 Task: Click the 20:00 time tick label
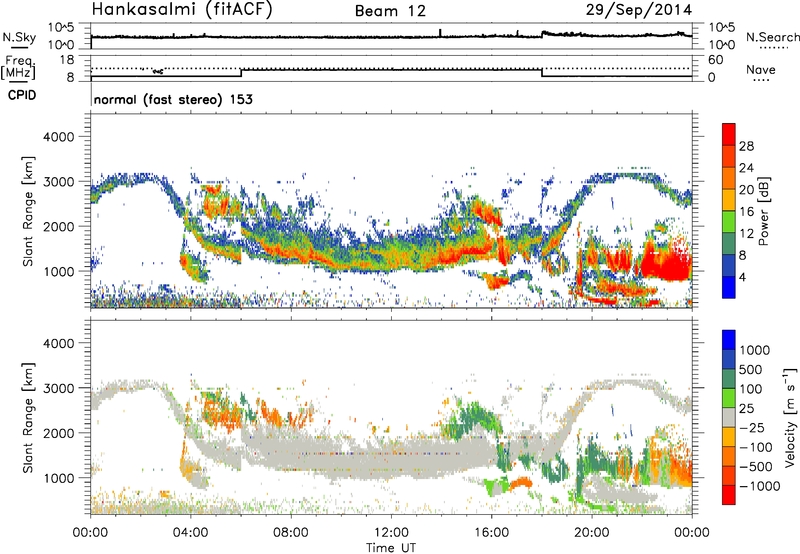coord(592,533)
